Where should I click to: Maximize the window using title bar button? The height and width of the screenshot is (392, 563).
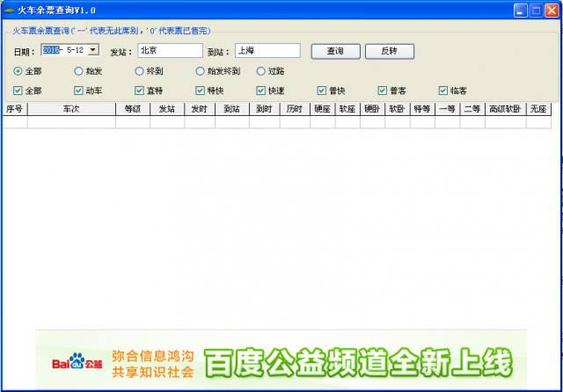(x=535, y=10)
